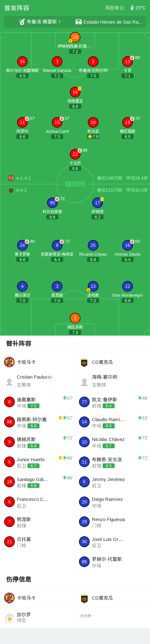This screenshot has width=150, height=644.
Task: Tap the 4-4-2 formation label
Action: tap(21, 190)
